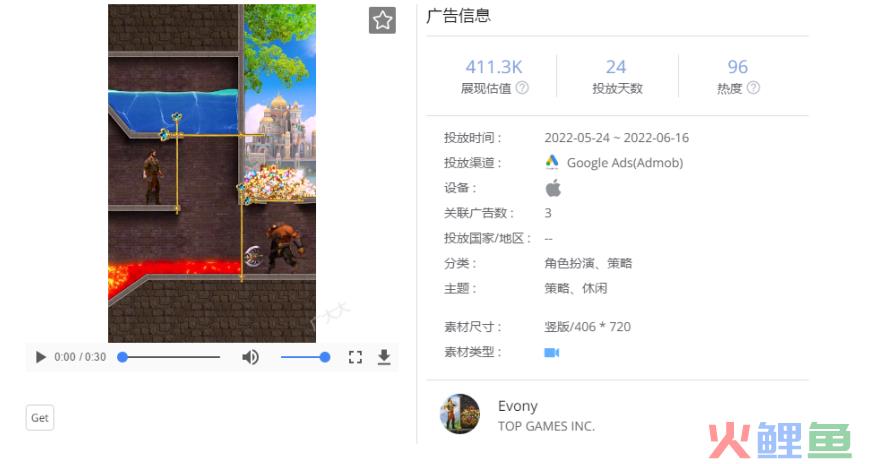Play the ad video
Screen dimensions: 876x464
coord(40,357)
